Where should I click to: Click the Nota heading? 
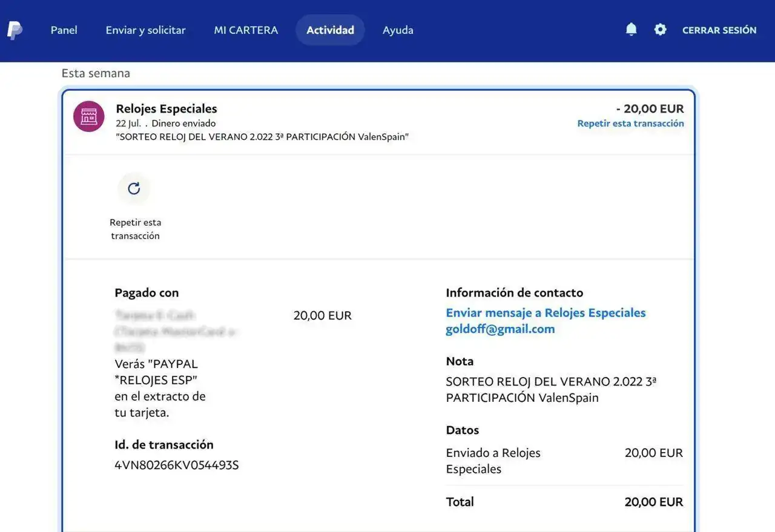click(460, 361)
